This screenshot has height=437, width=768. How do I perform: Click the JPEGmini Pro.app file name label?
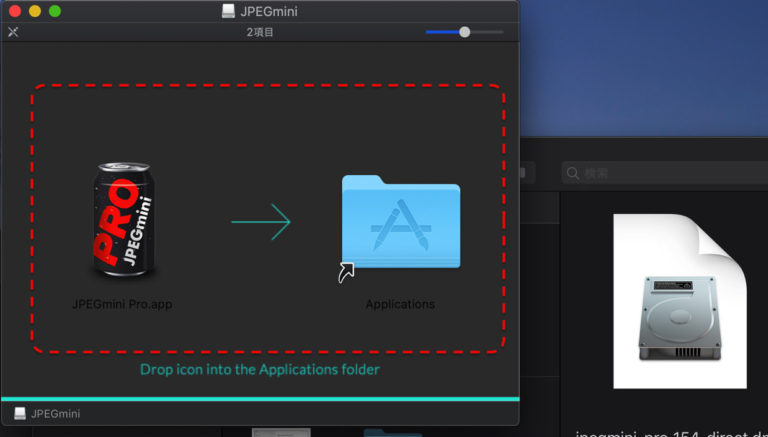coord(122,304)
